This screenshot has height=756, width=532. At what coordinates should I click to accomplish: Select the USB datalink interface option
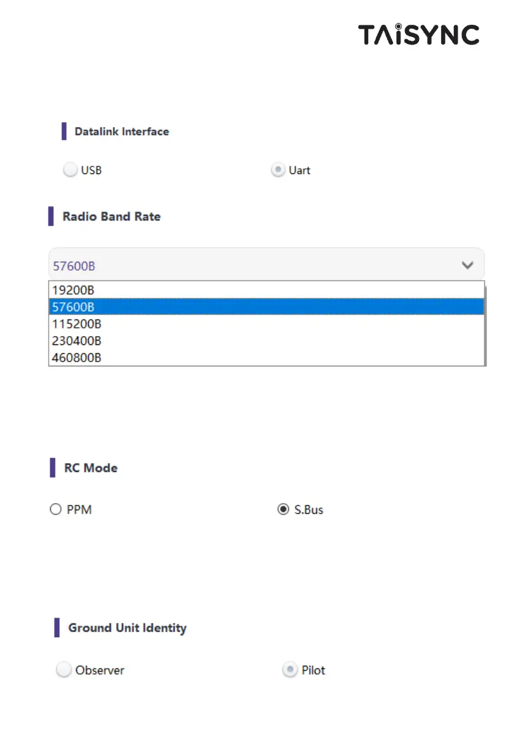(x=70, y=170)
